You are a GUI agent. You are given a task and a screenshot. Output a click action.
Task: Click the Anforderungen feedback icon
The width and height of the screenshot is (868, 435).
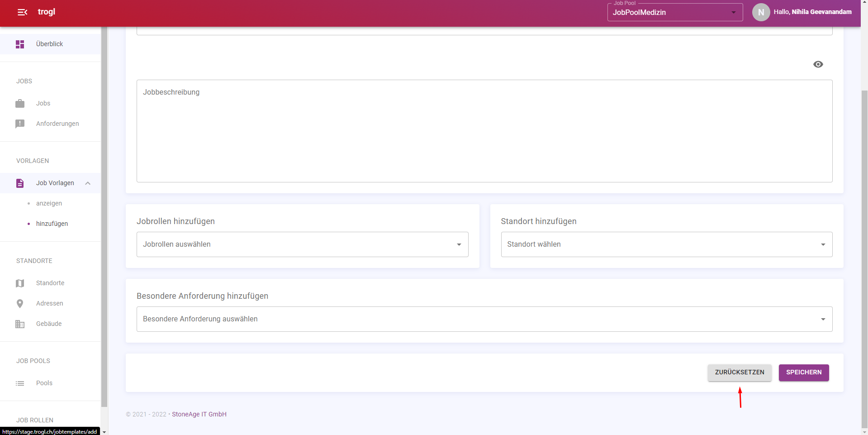point(20,124)
